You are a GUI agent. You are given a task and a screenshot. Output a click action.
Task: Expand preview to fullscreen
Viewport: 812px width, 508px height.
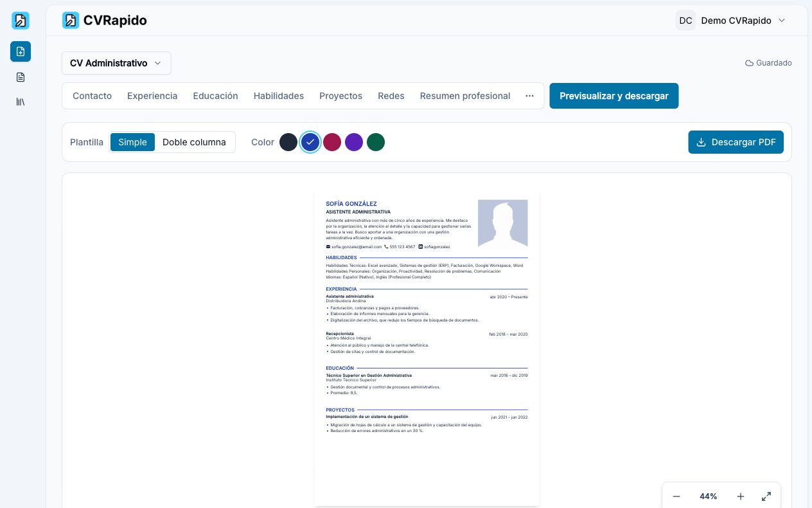pos(766,496)
